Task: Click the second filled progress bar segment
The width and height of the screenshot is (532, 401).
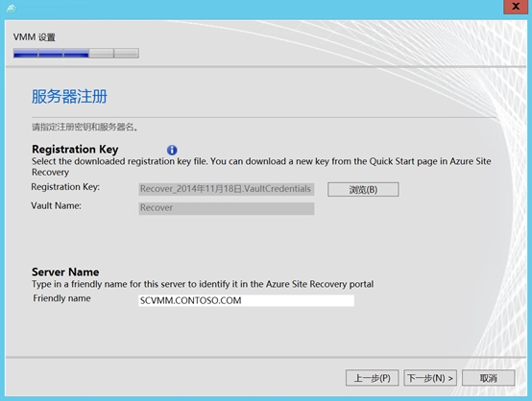Action: 51,53
